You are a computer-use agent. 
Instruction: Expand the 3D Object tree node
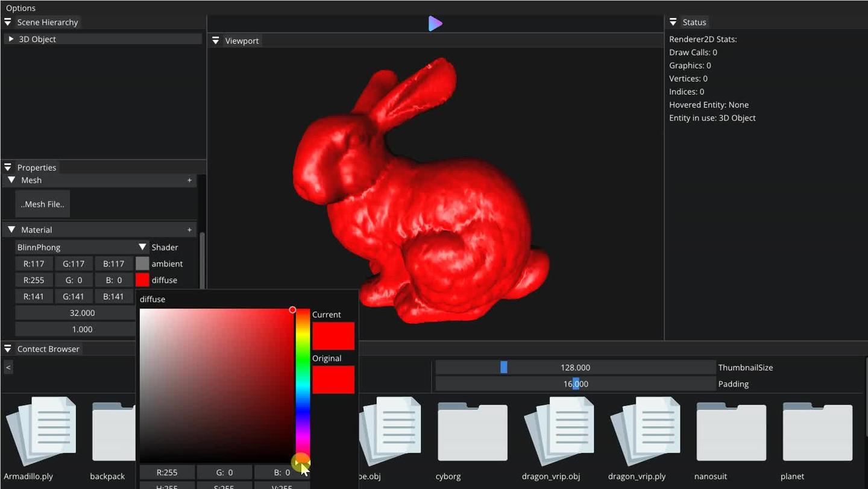pyautogui.click(x=11, y=39)
